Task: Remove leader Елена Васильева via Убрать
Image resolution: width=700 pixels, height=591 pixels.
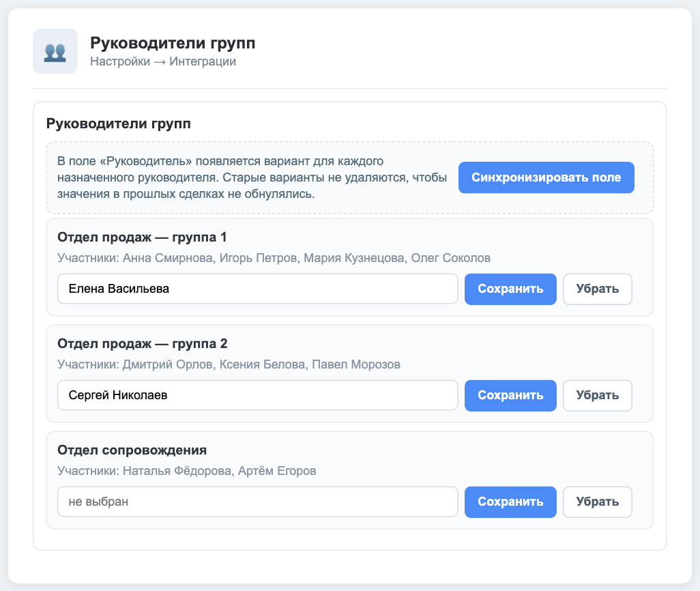Action: (598, 289)
